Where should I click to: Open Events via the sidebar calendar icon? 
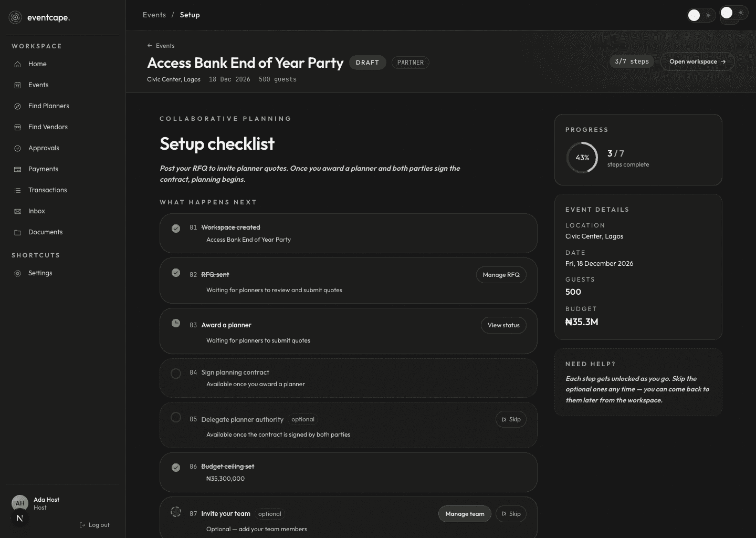click(17, 85)
